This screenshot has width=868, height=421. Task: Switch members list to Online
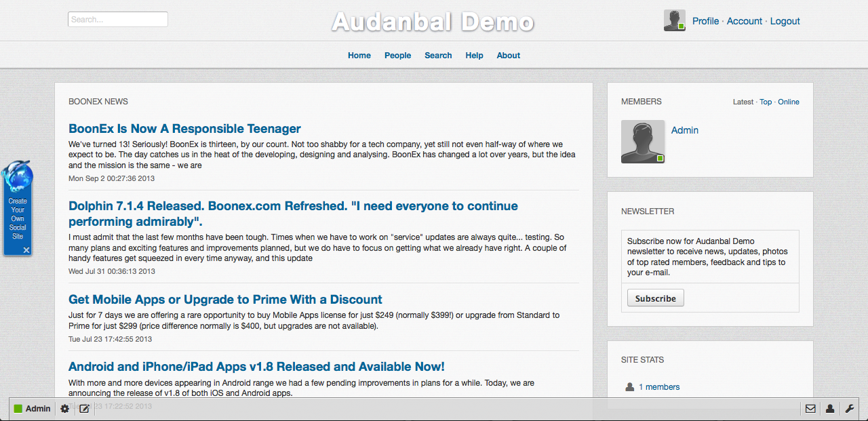point(788,102)
